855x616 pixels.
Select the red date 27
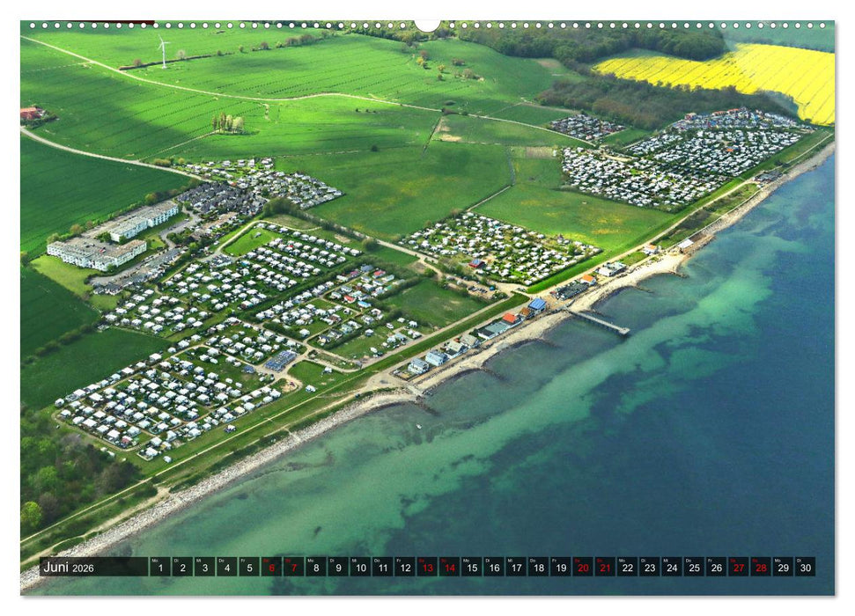[x=738, y=567]
